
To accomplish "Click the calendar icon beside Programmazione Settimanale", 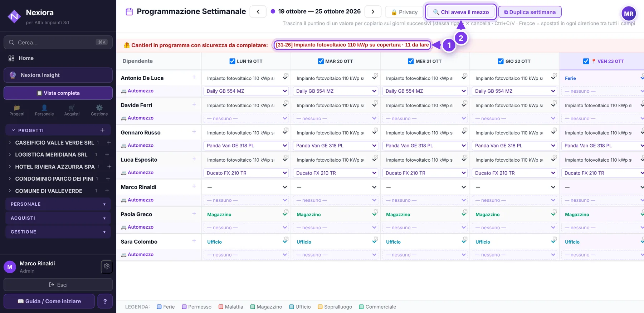I will [x=129, y=12].
